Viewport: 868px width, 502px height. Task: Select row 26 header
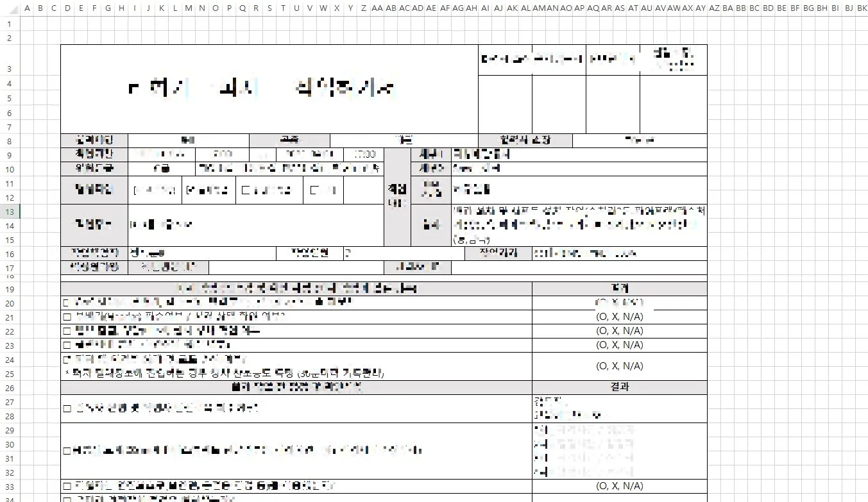pyautogui.click(x=10, y=387)
